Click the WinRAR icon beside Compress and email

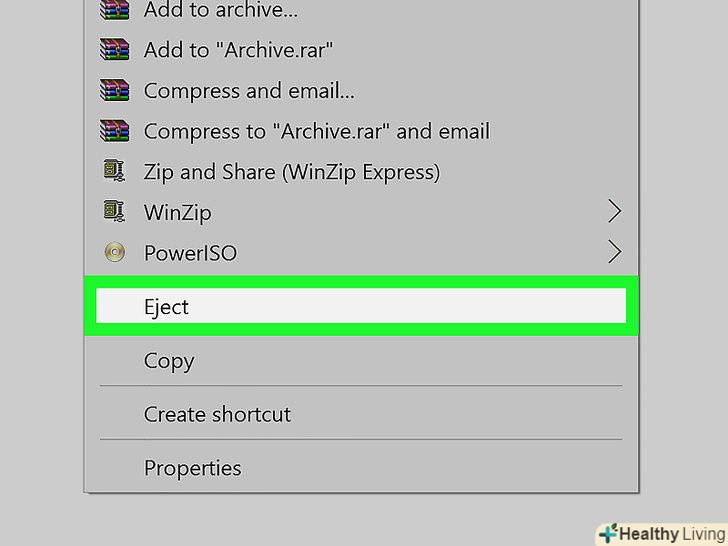click(x=115, y=91)
